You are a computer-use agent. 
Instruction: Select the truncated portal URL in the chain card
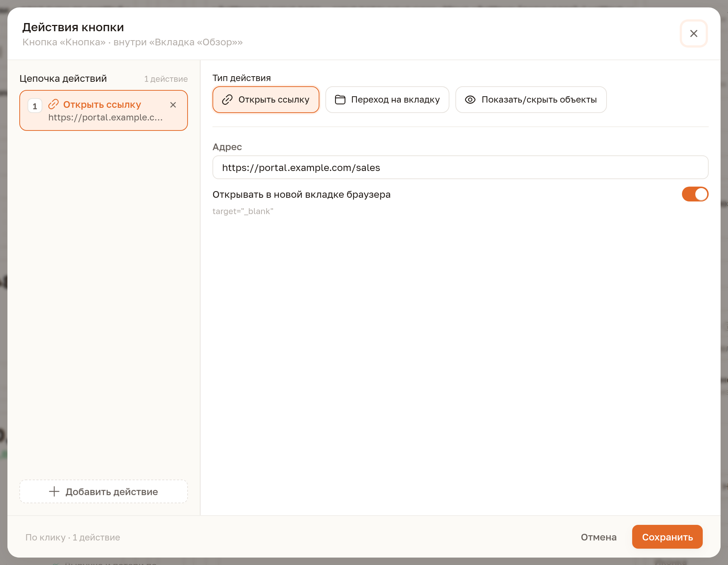point(105,117)
